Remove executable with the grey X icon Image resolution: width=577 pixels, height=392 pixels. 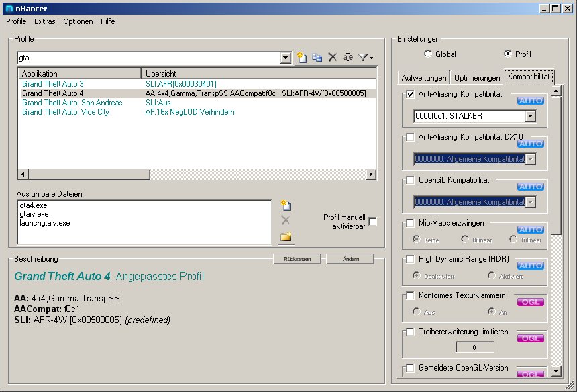285,220
